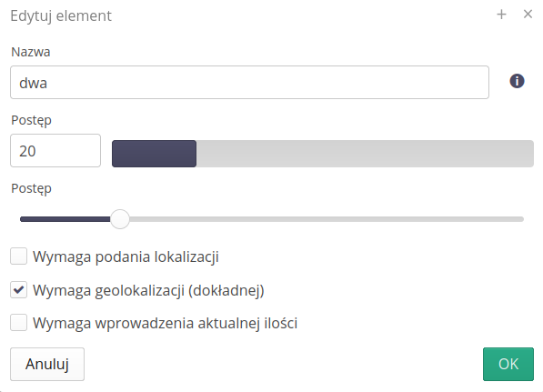Viewport: 543px width, 392px height.
Task: Click the 'Nazwa' field label
Action: (31, 52)
